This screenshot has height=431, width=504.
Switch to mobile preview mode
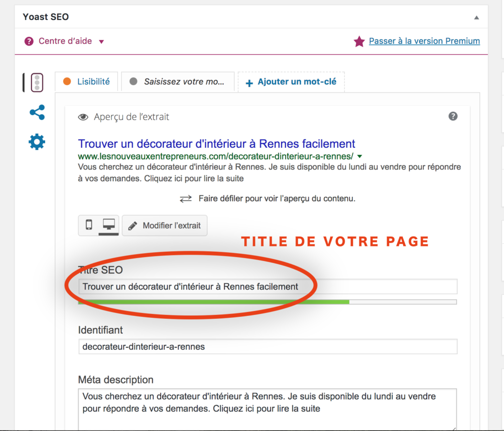(x=89, y=225)
